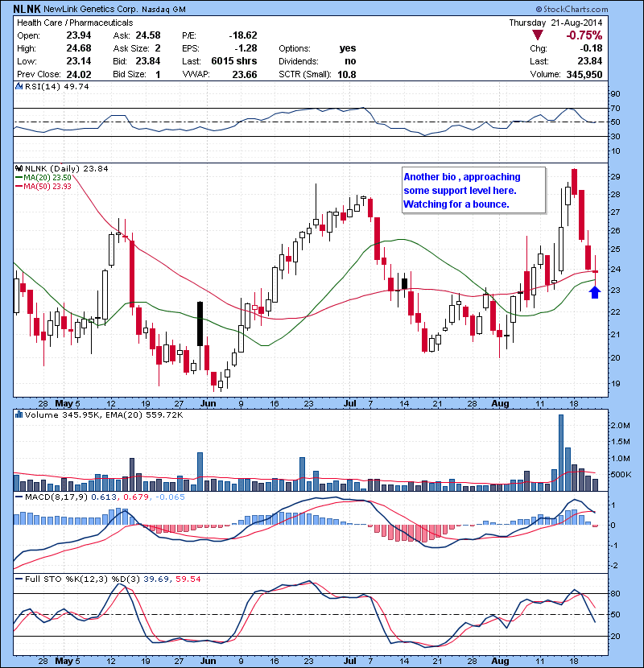
Task: Click the MA(50) 23.93 legend text
Action: click(47, 187)
